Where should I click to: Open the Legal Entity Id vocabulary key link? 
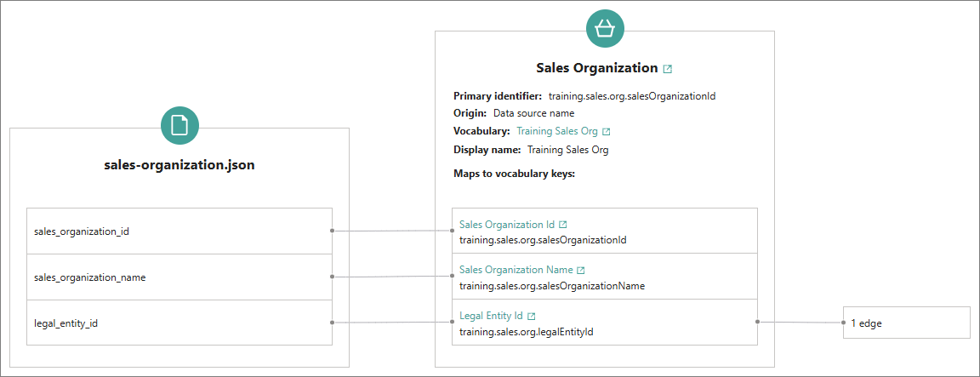coord(491,317)
